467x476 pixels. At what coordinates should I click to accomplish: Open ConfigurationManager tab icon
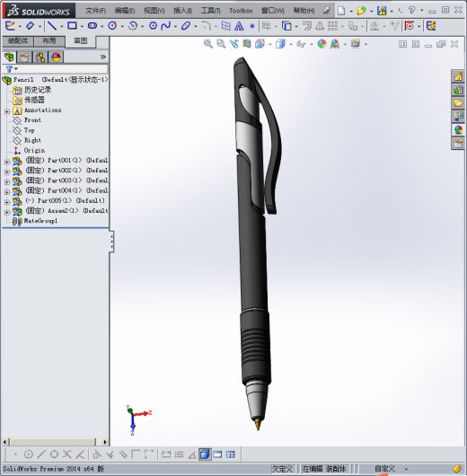pyautogui.click(x=40, y=57)
